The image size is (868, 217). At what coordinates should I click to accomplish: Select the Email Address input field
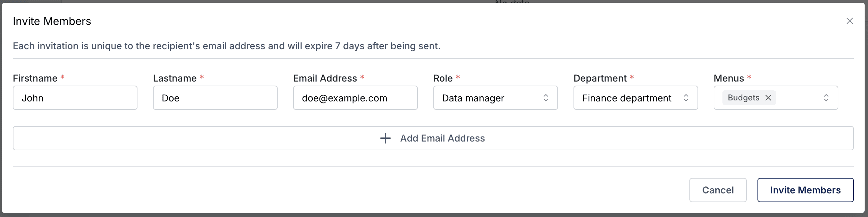pos(355,98)
